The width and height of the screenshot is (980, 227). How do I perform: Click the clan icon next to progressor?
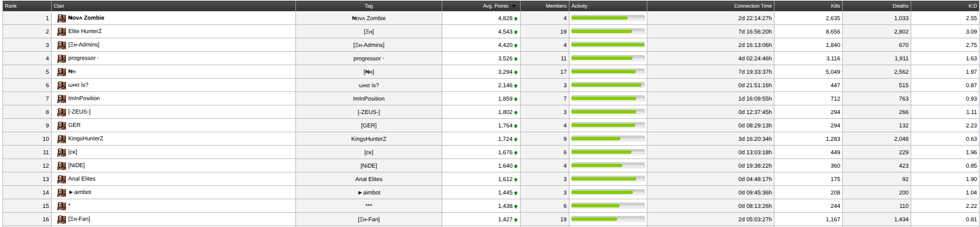[62, 58]
